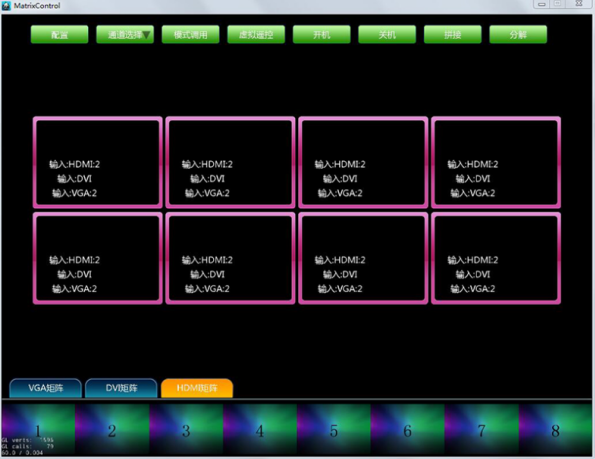Open the 虚拟遥控 virtual remote
The height and width of the screenshot is (459, 595).
(x=256, y=35)
